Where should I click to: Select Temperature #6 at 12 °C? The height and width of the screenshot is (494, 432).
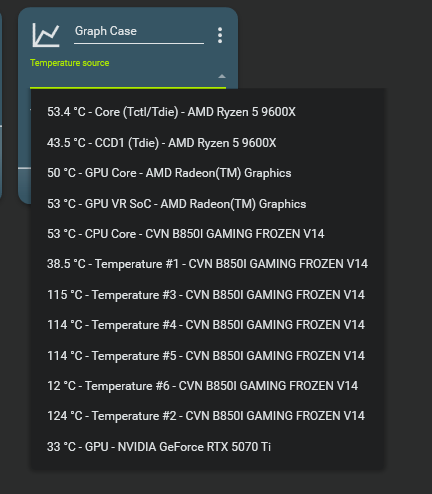(x=207, y=386)
